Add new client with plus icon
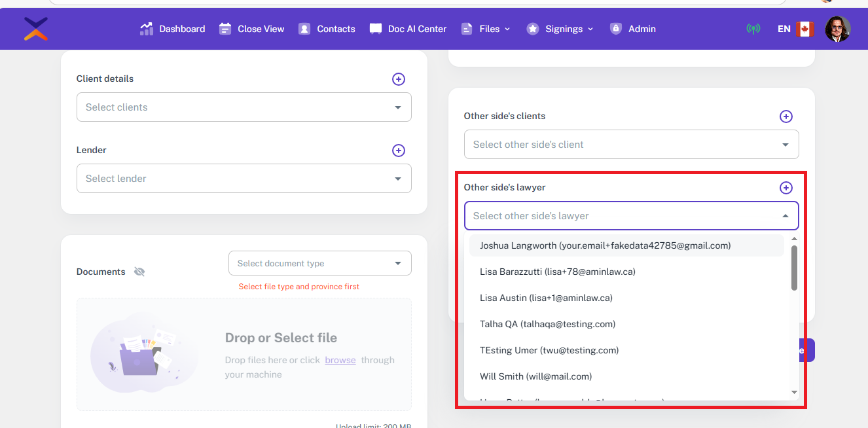Screen dimensions: 868x428 (398, 79)
